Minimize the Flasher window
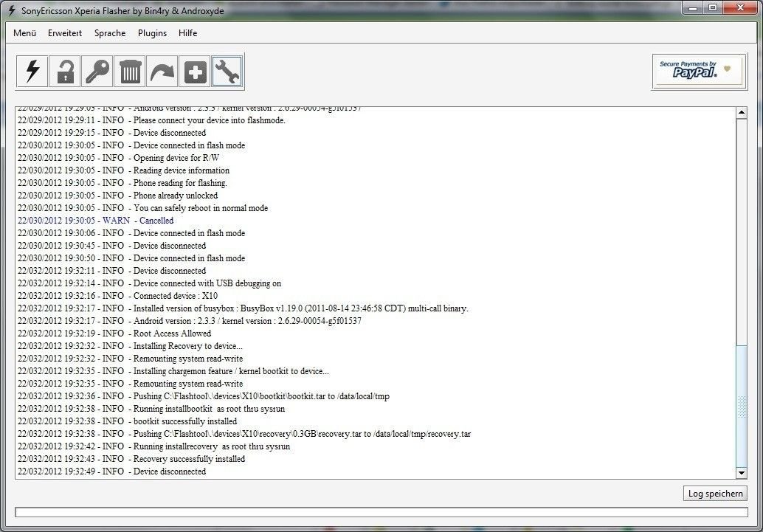 [693, 8]
